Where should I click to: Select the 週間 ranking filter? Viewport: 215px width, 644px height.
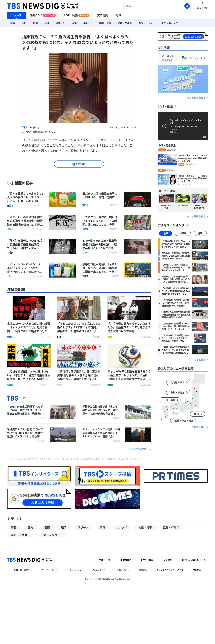pyautogui.click(x=200, y=233)
